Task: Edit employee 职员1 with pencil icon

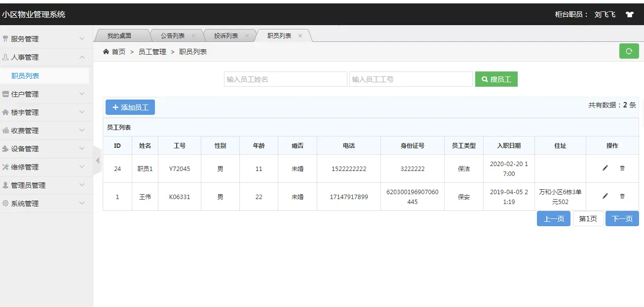Action: point(605,168)
